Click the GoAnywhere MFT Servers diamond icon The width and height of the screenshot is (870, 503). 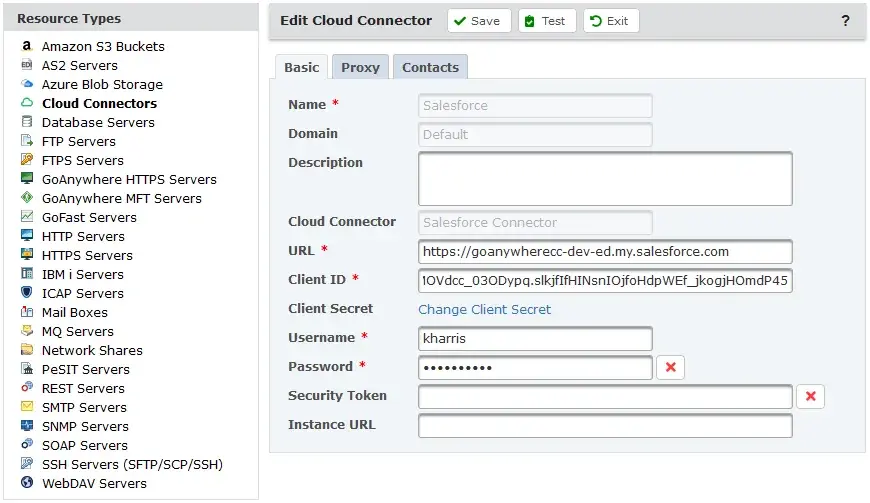(27, 197)
